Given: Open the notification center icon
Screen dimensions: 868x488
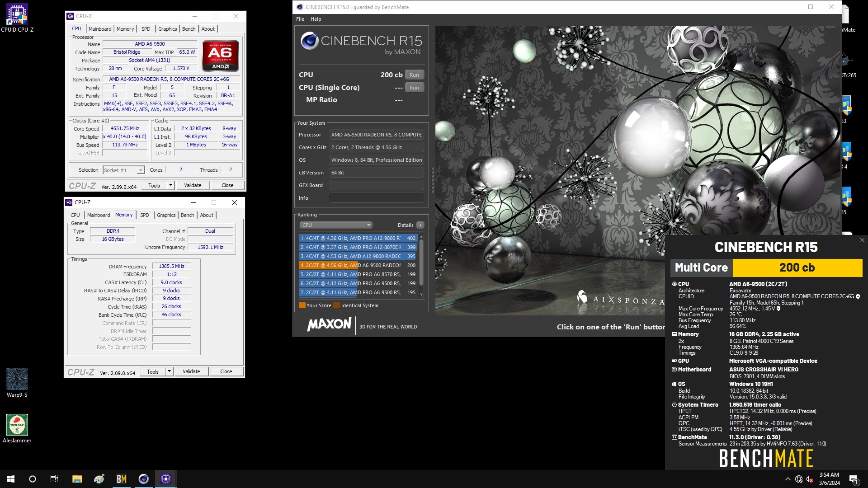Looking at the screenshot, I should click(x=854, y=479).
